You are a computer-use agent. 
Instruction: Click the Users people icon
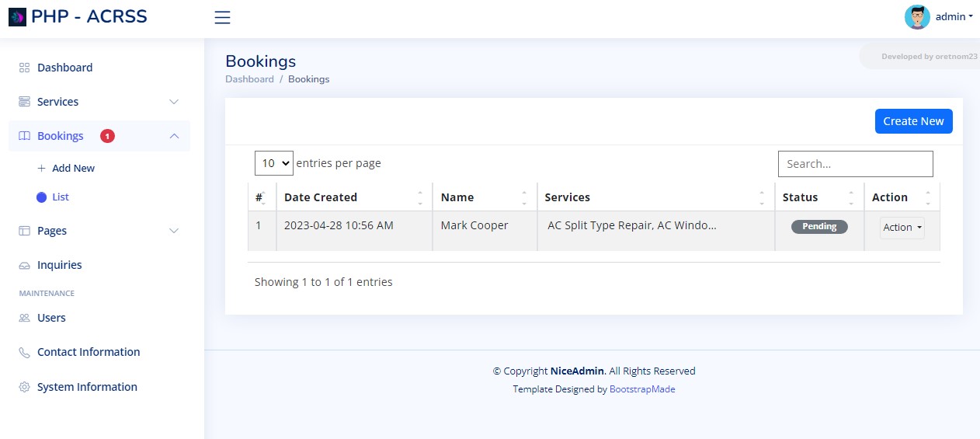click(x=24, y=318)
